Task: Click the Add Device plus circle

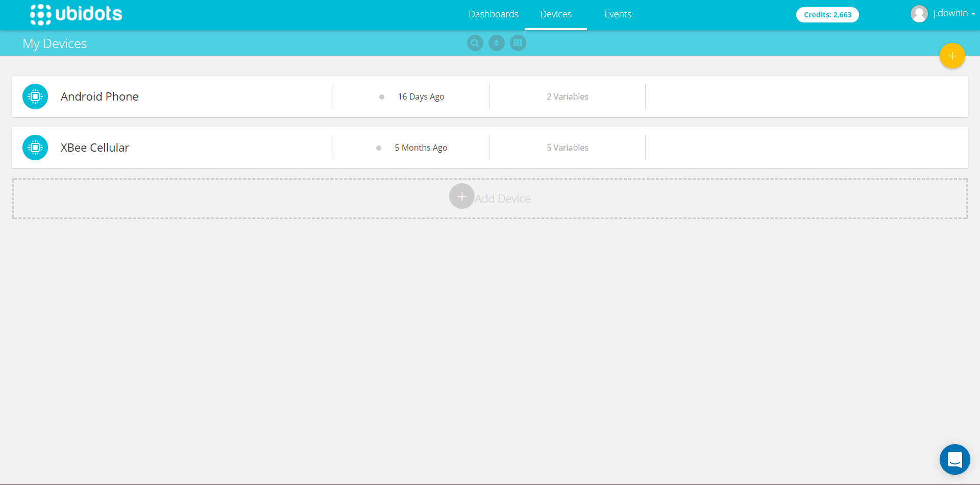Action: pos(461,196)
